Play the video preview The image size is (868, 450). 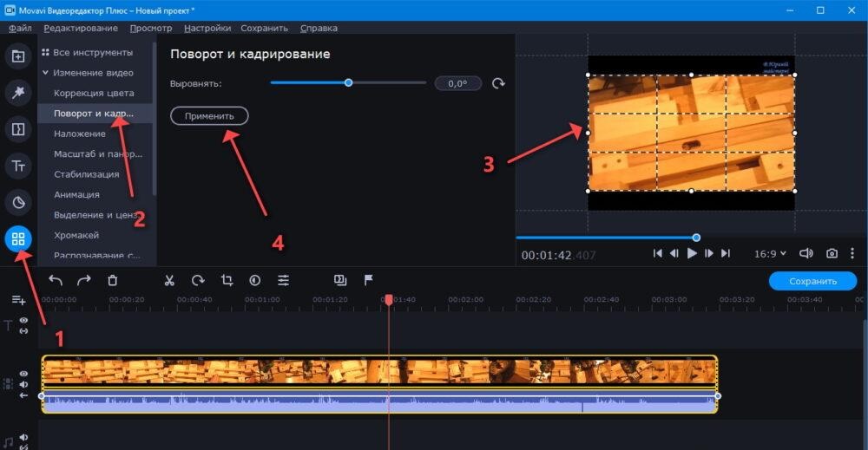(x=692, y=253)
